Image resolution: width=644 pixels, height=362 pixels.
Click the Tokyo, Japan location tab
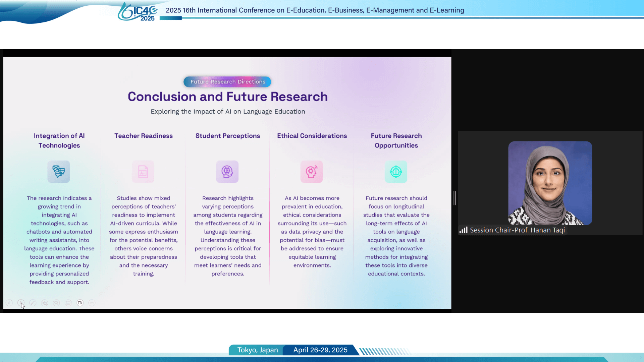[x=257, y=350]
